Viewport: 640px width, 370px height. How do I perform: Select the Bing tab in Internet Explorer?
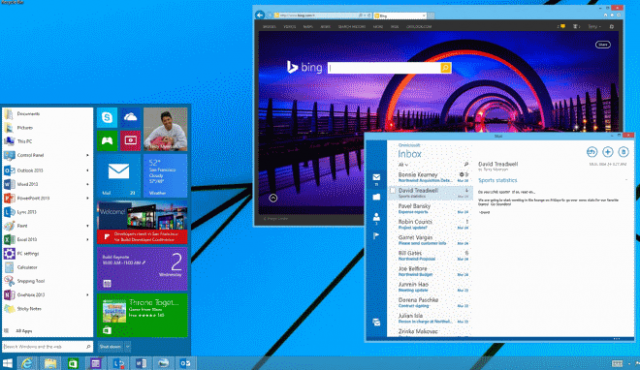[x=400, y=16]
